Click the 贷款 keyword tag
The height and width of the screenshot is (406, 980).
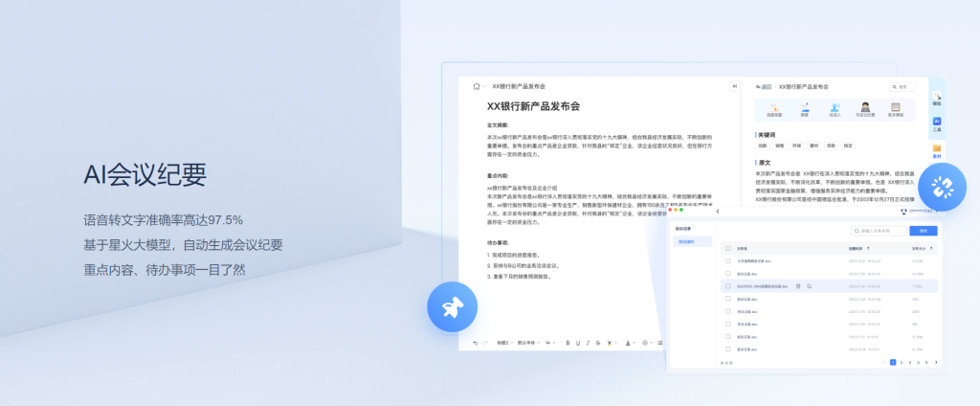[831, 146]
